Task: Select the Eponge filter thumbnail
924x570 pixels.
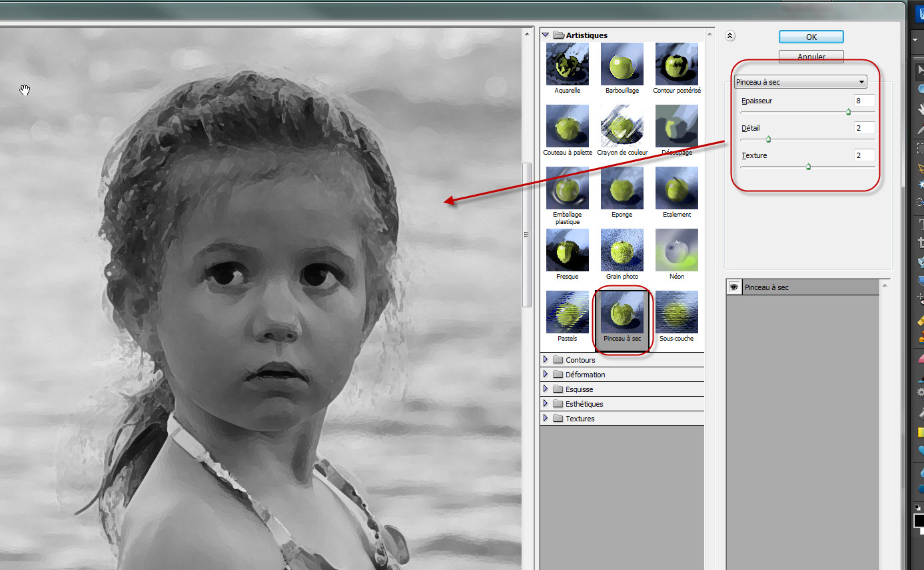Action: pyautogui.click(x=622, y=188)
